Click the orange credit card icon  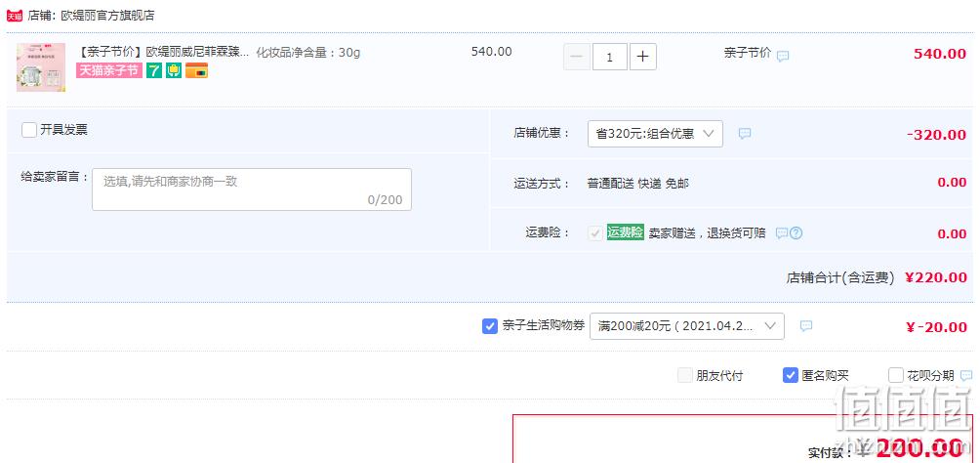pyautogui.click(x=196, y=70)
